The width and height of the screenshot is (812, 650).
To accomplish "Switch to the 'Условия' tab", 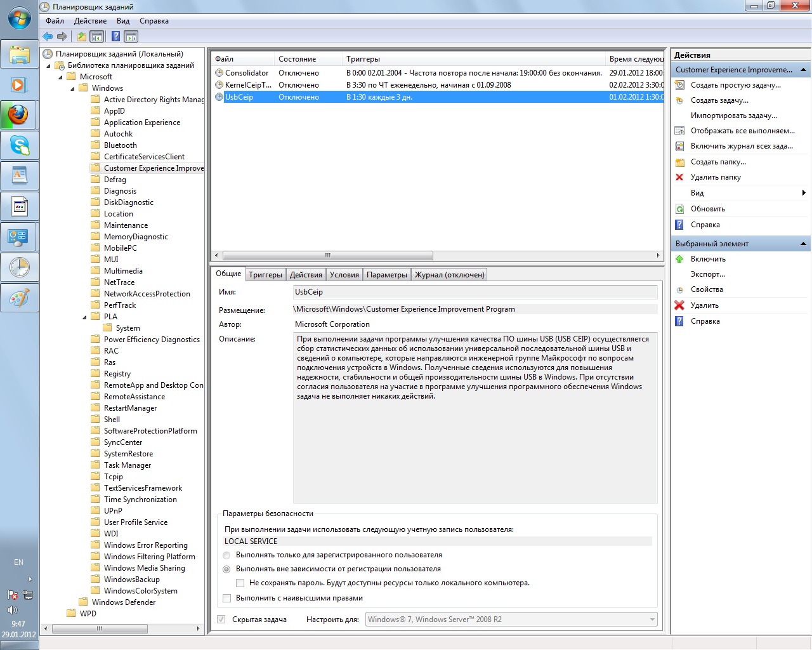I will pyautogui.click(x=344, y=275).
